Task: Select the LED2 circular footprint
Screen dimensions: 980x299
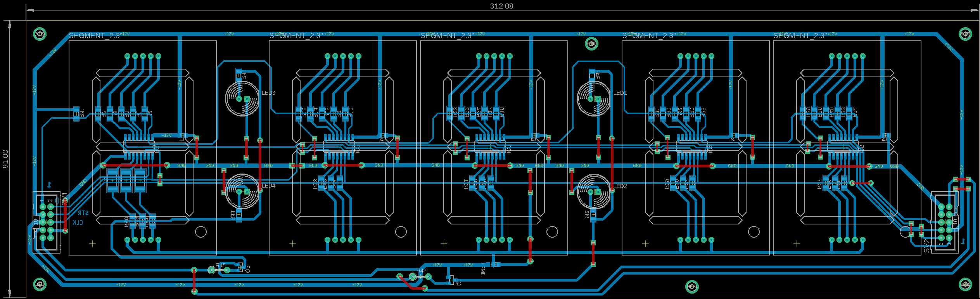Action: (x=594, y=192)
